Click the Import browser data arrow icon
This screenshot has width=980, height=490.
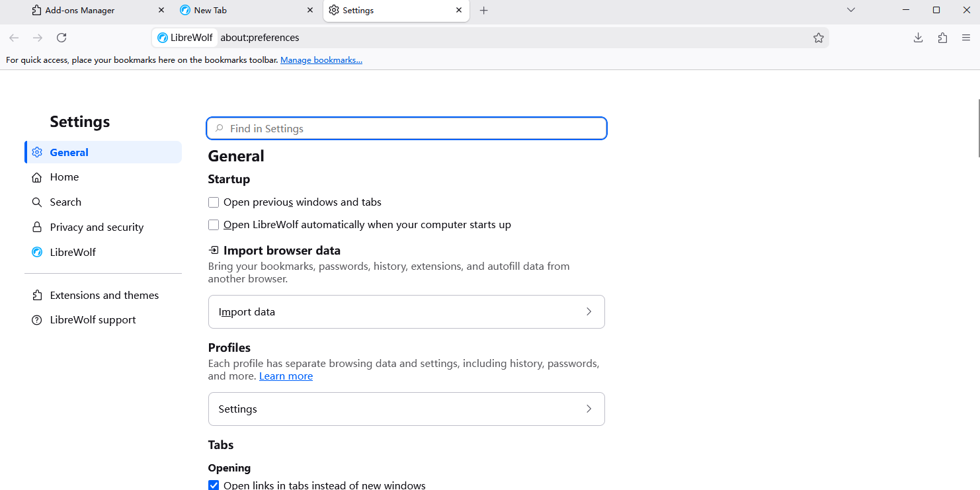214,251
